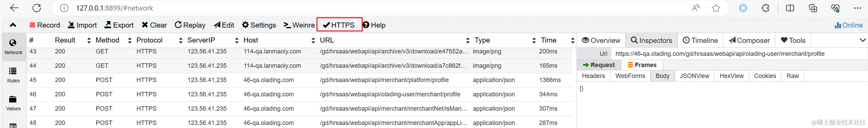868x128 pixels.
Task: Sort by the Time column arrows
Action: click(573, 41)
